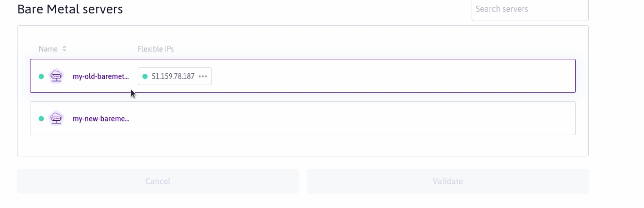Open the my-new-bareme server link
The height and width of the screenshot is (208, 644).
101,118
